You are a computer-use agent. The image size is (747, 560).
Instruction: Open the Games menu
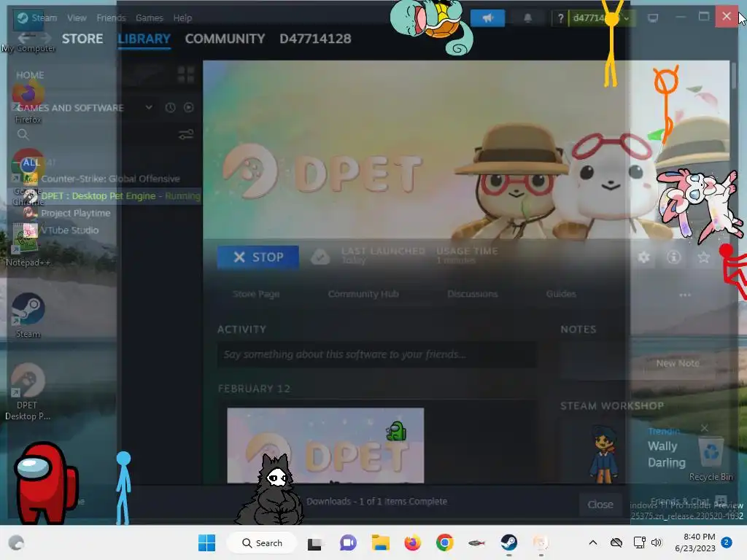pos(149,18)
